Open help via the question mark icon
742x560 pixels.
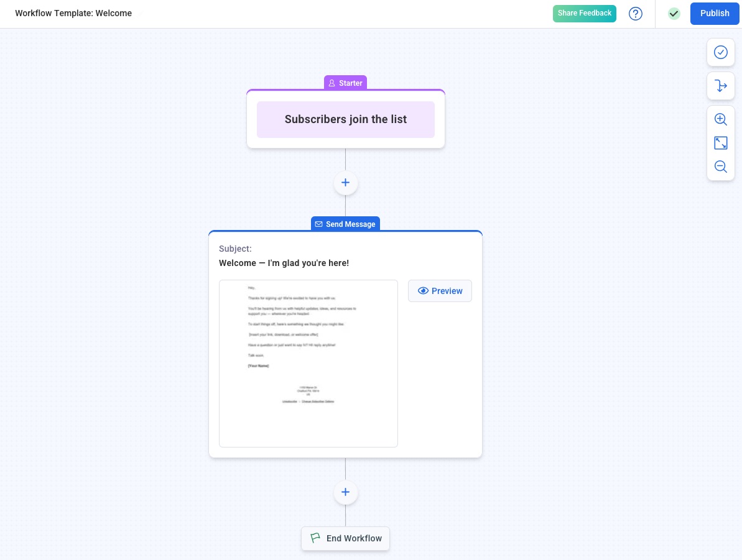click(635, 13)
